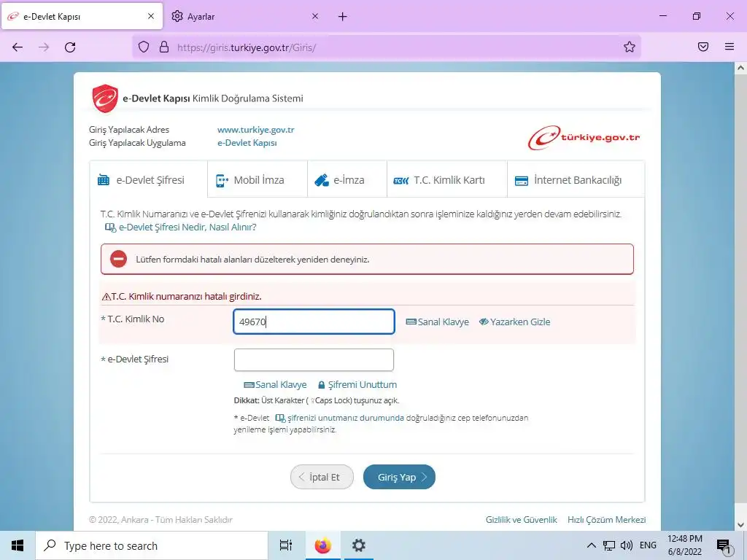Select the e-İmza tab
747x560 pixels.
click(x=347, y=180)
